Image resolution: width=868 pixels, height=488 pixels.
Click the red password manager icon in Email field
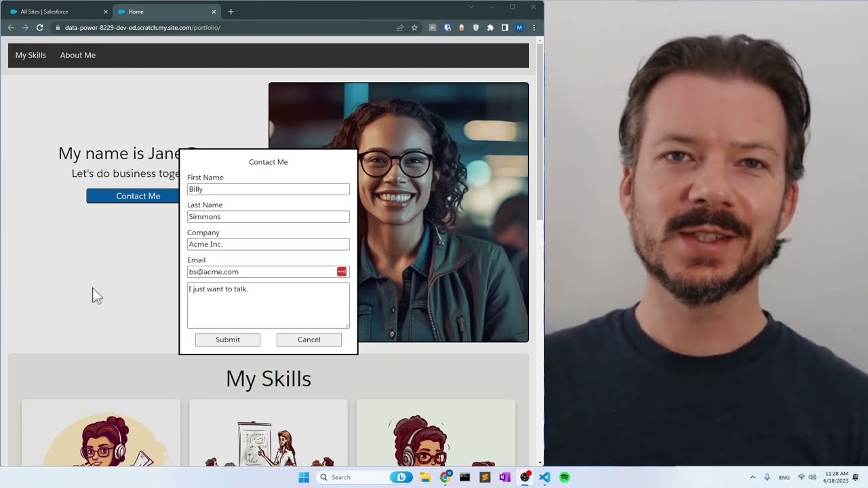point(342,272)
